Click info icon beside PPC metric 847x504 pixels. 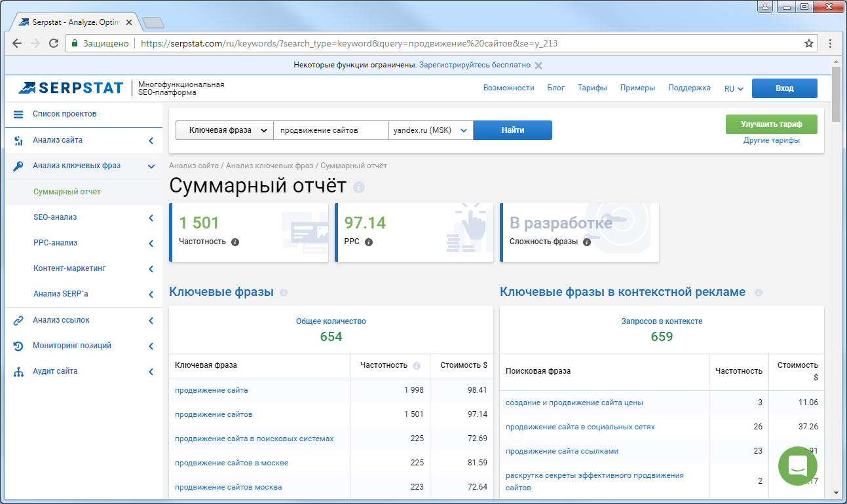pos(369,242)
